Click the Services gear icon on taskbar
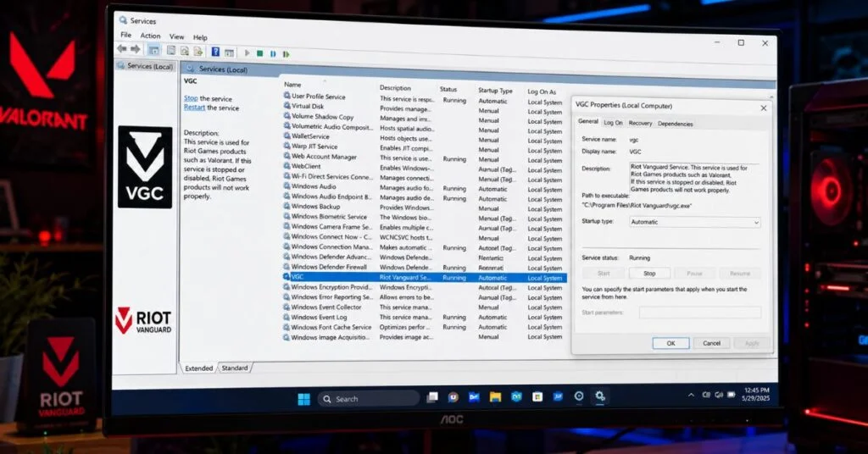 point(600,396)
